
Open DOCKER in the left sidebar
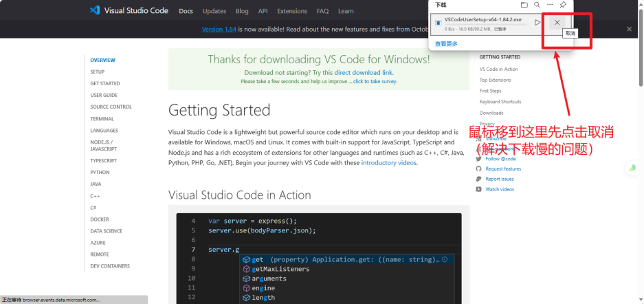(x=100, y=219)
